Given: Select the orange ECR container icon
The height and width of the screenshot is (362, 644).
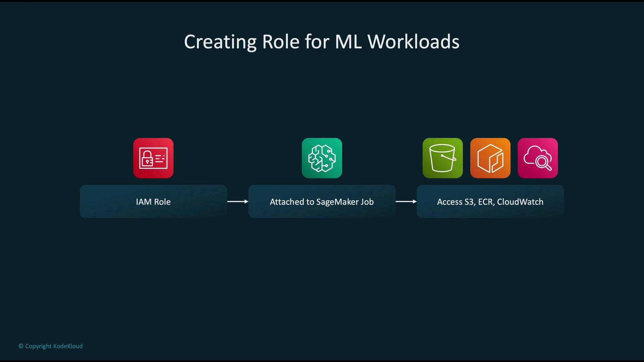Looking at the screenshot, I should [x=490, y=158].
